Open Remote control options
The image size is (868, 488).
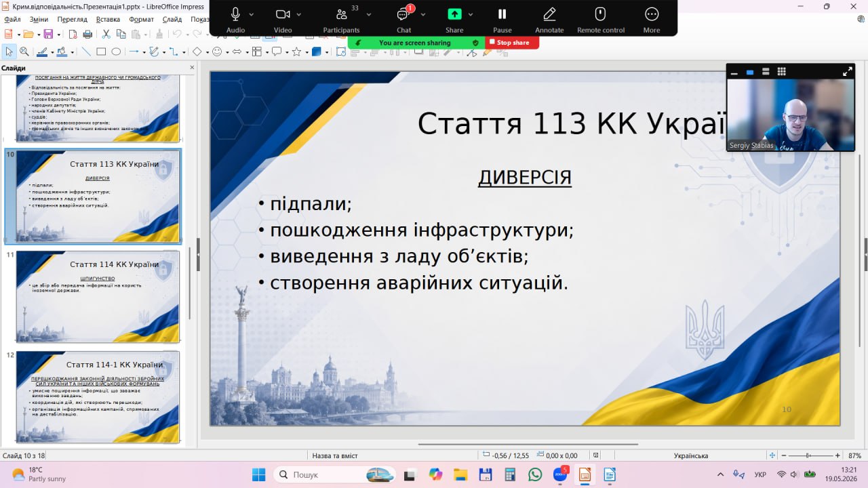tap(601, 19)
